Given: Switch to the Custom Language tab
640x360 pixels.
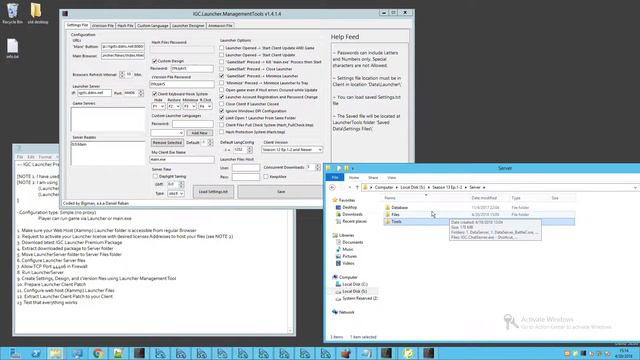Looking at the screenshot, I should coord(152,25).
